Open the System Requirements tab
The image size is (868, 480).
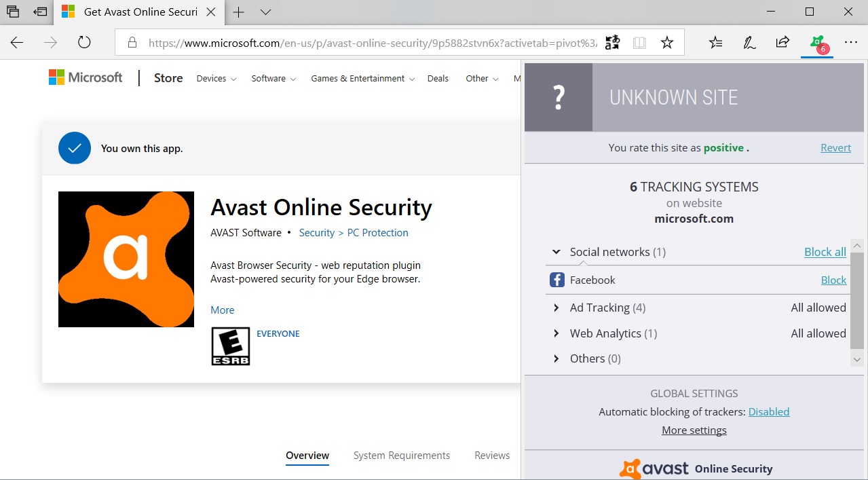[401, 455]
